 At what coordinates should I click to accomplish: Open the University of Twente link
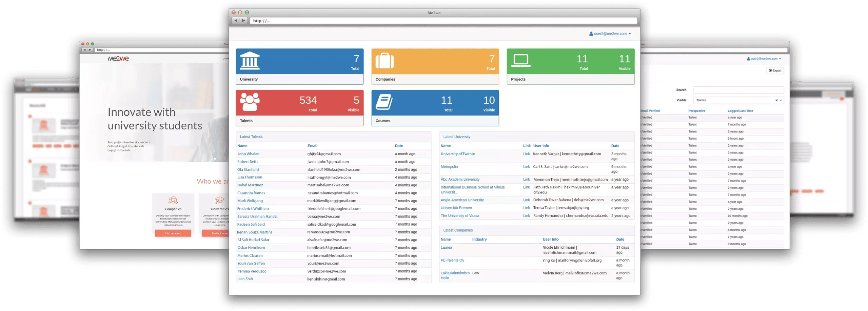(457, 154)
